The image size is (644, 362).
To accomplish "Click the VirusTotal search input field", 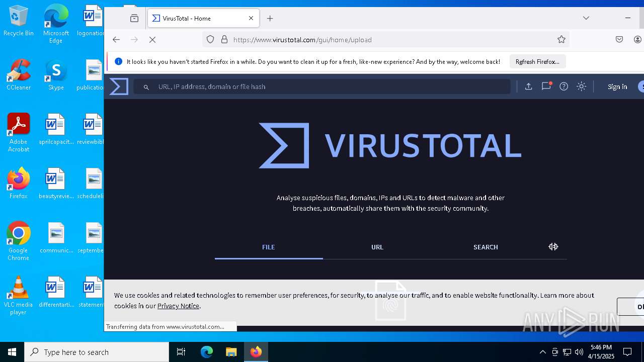I will click(x=322, y=86).
